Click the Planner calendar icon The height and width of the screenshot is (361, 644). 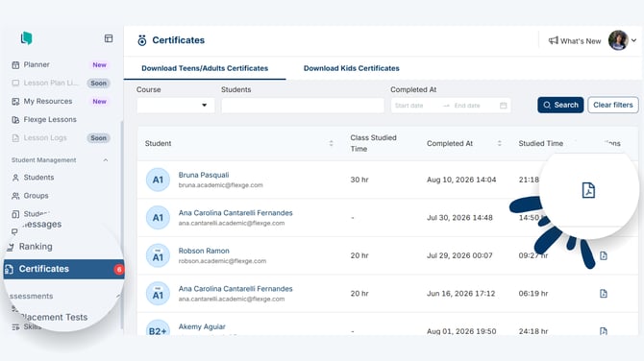pos(15,65)
